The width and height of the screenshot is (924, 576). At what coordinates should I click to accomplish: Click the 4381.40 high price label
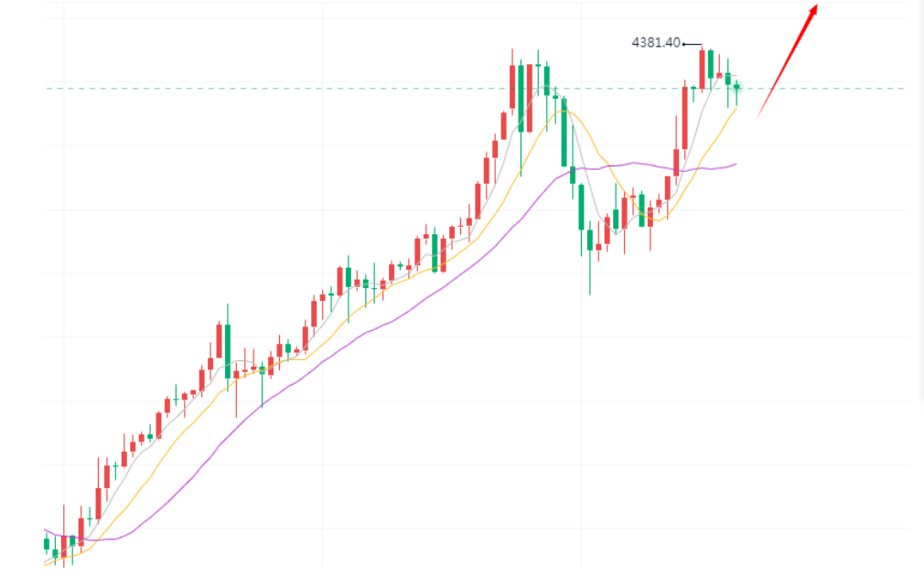click(656, 43)
